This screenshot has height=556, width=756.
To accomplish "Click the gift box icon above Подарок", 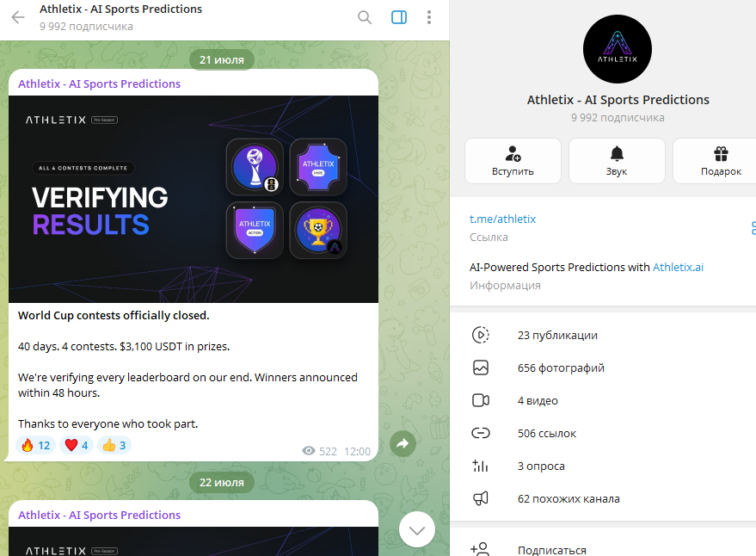I will 721,154.
